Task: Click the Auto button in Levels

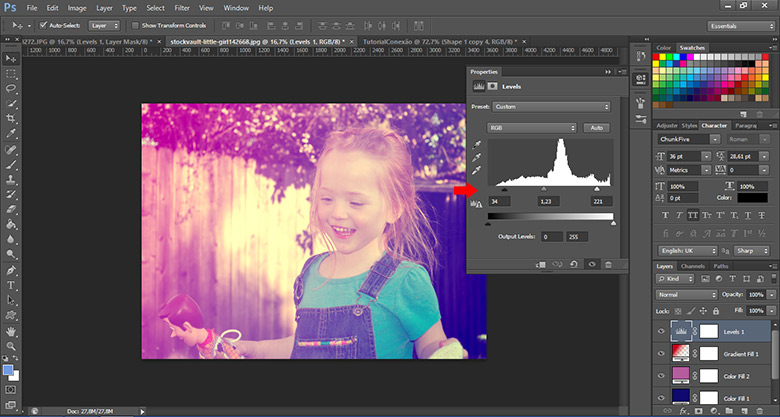Action: 597,128
